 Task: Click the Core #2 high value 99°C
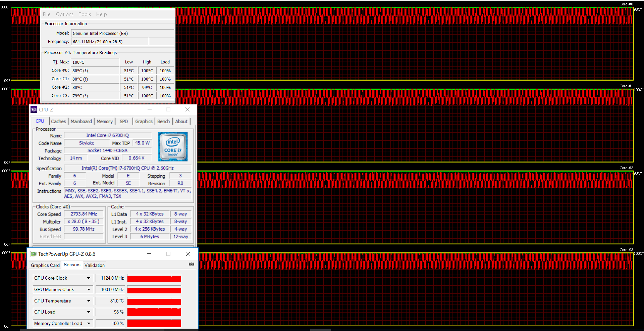(147, 87)
